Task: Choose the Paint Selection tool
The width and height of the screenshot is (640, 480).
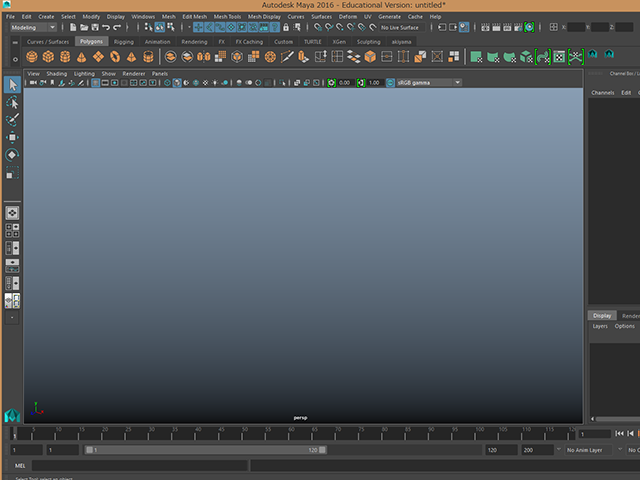Action: point(12,120)
